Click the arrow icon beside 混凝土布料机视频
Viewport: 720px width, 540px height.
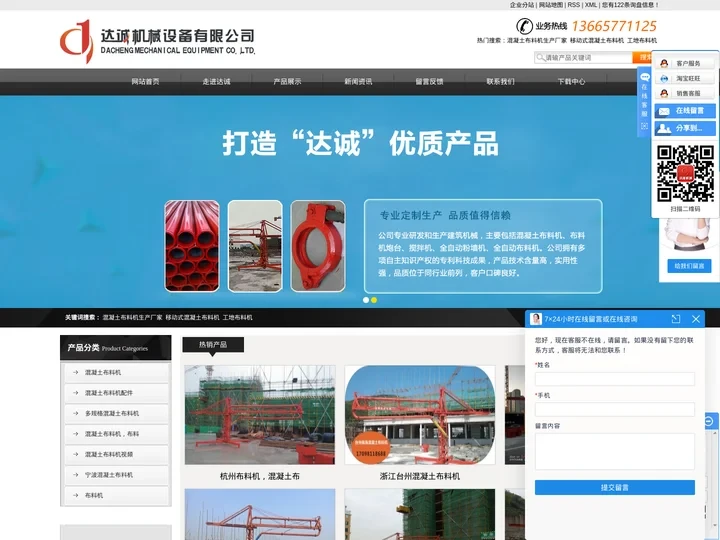76,454
